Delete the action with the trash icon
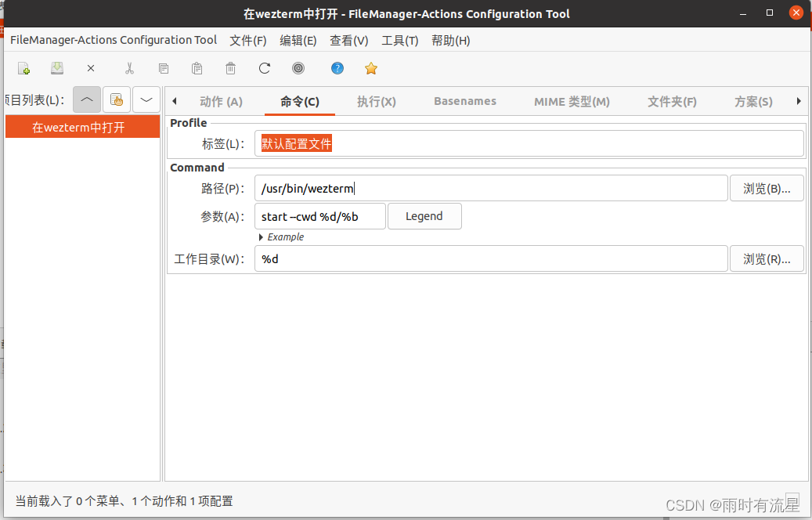 (229, 68)
